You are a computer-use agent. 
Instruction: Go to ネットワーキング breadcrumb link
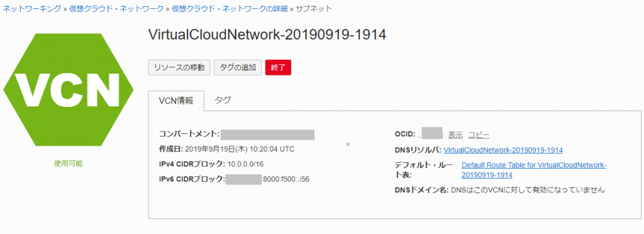point(32,9)
